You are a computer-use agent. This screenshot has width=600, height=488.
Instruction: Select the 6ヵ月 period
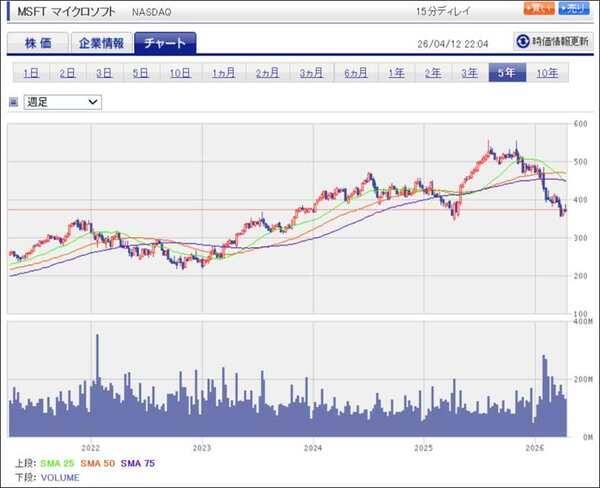coord(355,72)
